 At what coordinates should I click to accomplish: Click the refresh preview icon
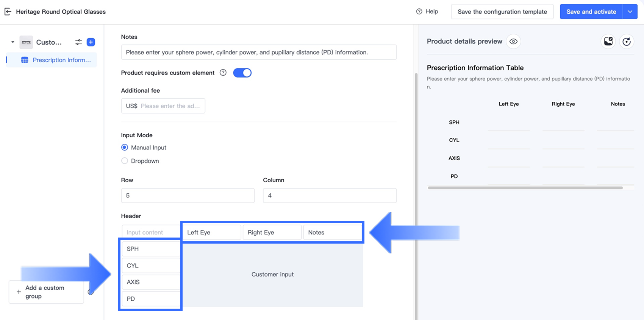coord(627,41)
